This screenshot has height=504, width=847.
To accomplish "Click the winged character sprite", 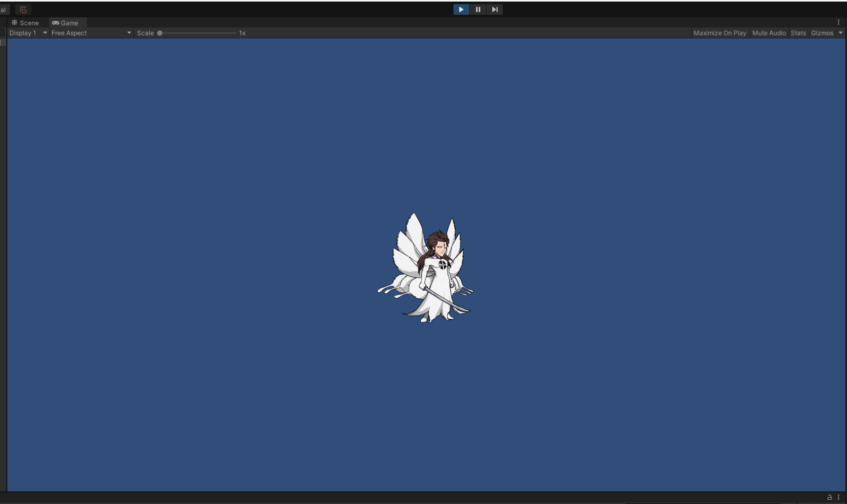I will click(425, 268).
